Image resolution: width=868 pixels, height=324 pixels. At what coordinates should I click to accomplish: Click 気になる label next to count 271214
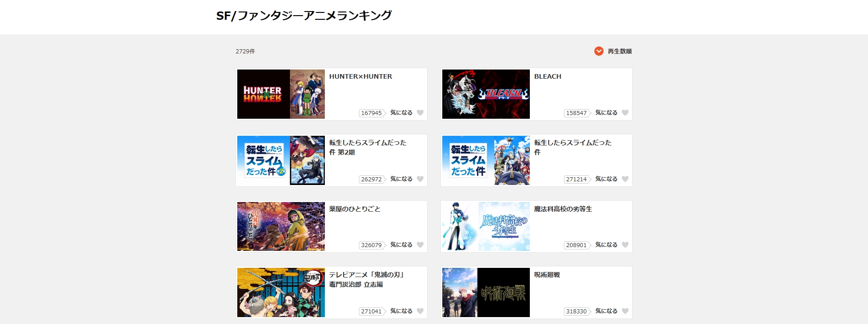(606, 179)
